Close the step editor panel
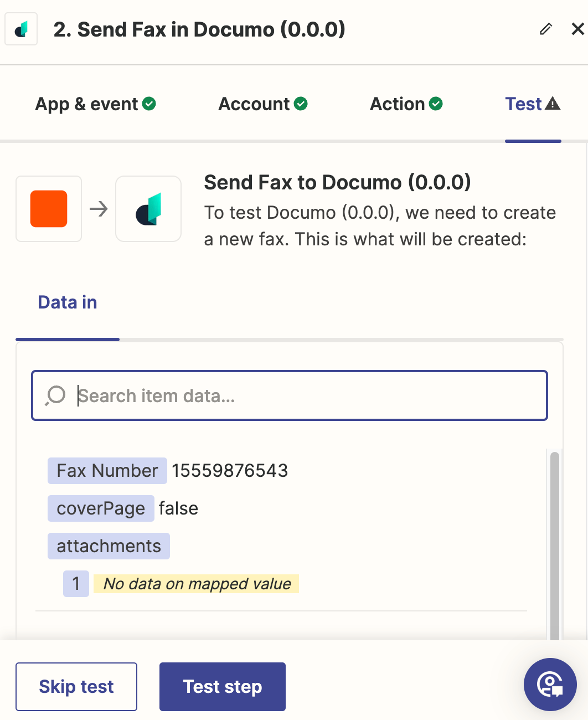This screenshot has height=720, width=588. (577, 29)
